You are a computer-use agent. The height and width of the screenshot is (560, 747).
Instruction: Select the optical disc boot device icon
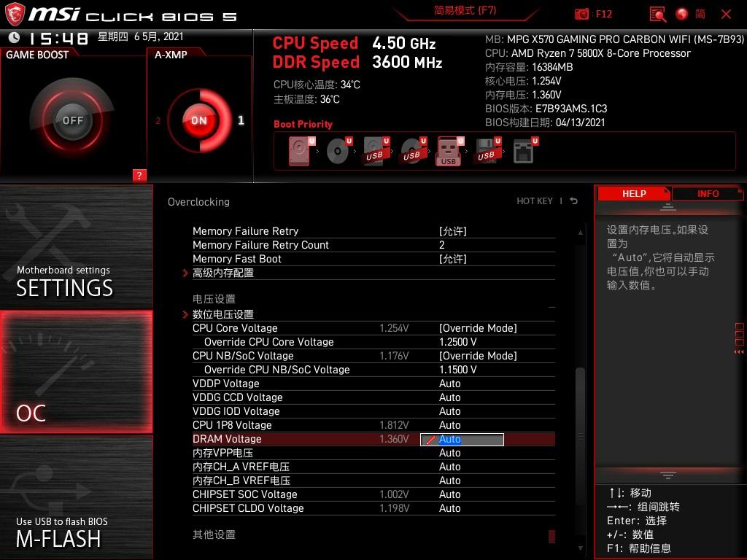click(339, 151)
